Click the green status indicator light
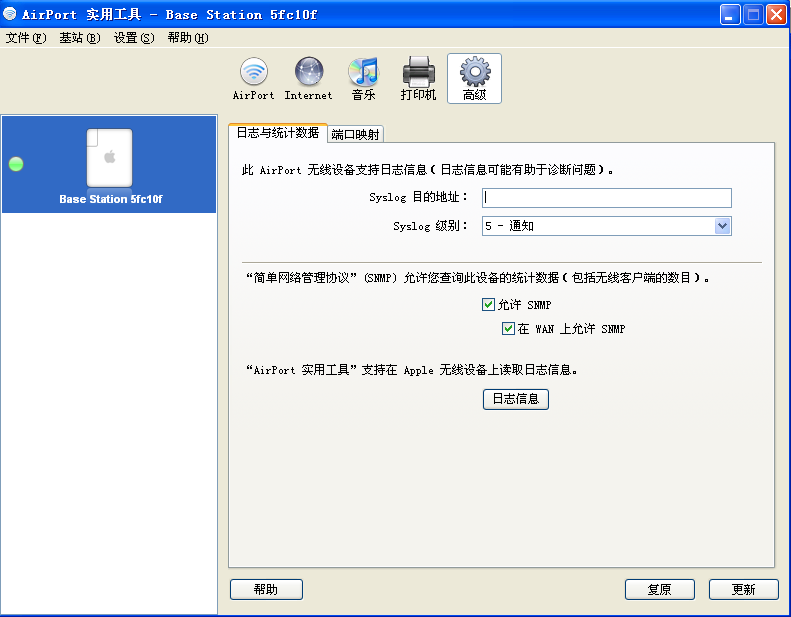791x617 pixels. pos(16,164)
